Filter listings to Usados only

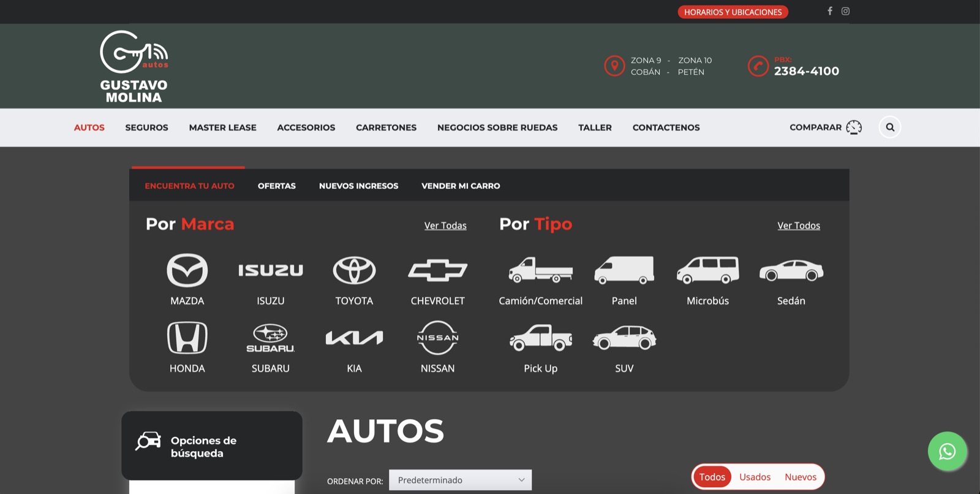(755, 477)
